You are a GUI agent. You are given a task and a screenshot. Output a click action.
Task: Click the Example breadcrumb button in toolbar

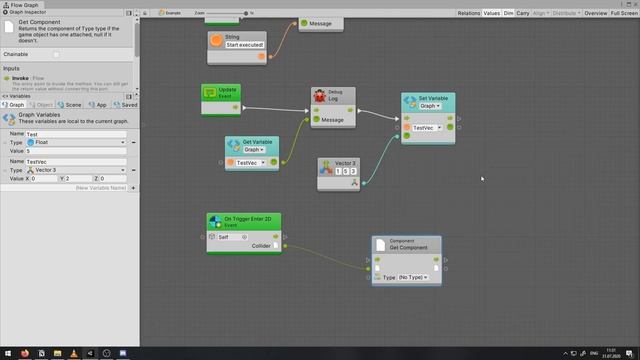pos(170,13)
